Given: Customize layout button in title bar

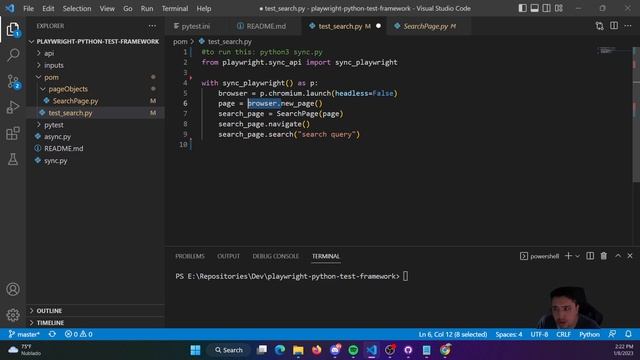Looking at the screenshot, I should click(559, 8).
